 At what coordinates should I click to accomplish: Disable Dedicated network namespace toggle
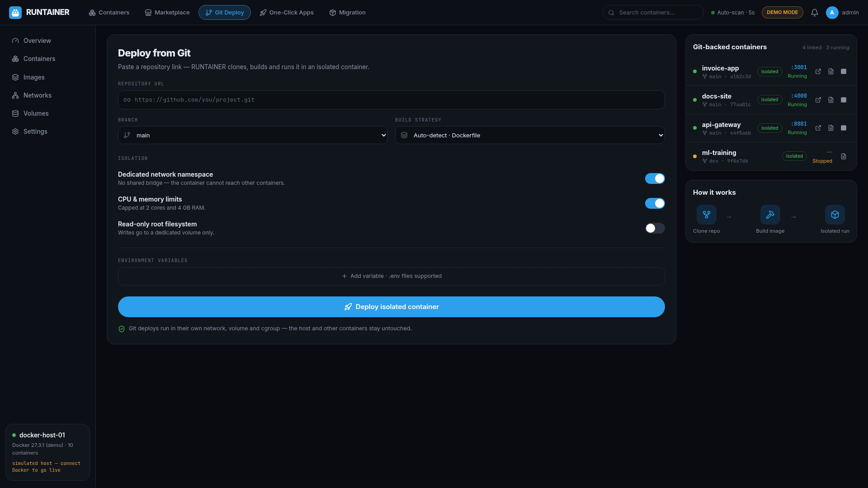(x=655, y=178)
